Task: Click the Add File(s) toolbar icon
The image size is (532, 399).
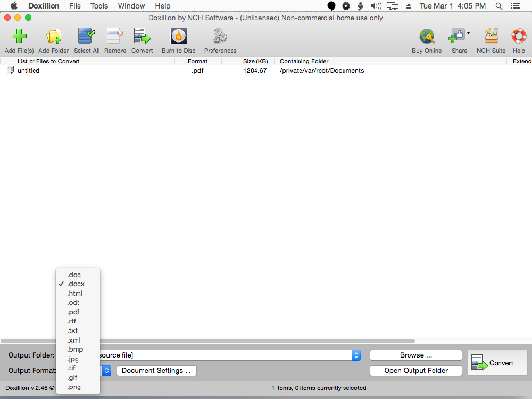Action: (19, 36)
